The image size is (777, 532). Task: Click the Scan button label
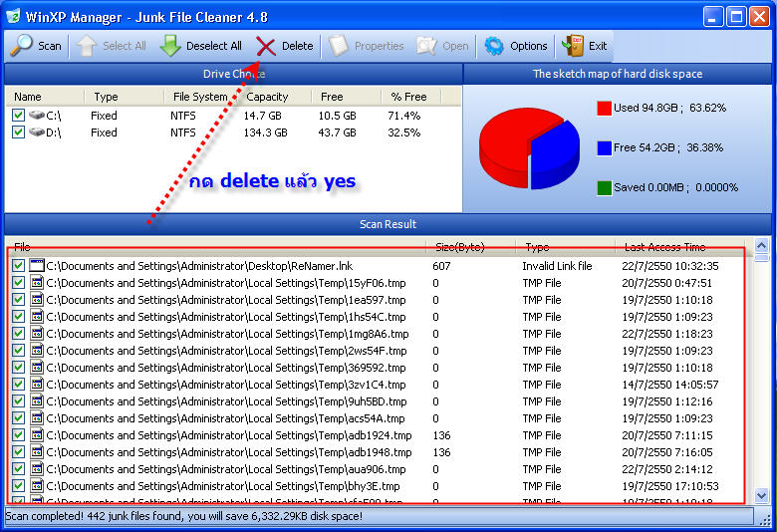click(x=50, y=46)
